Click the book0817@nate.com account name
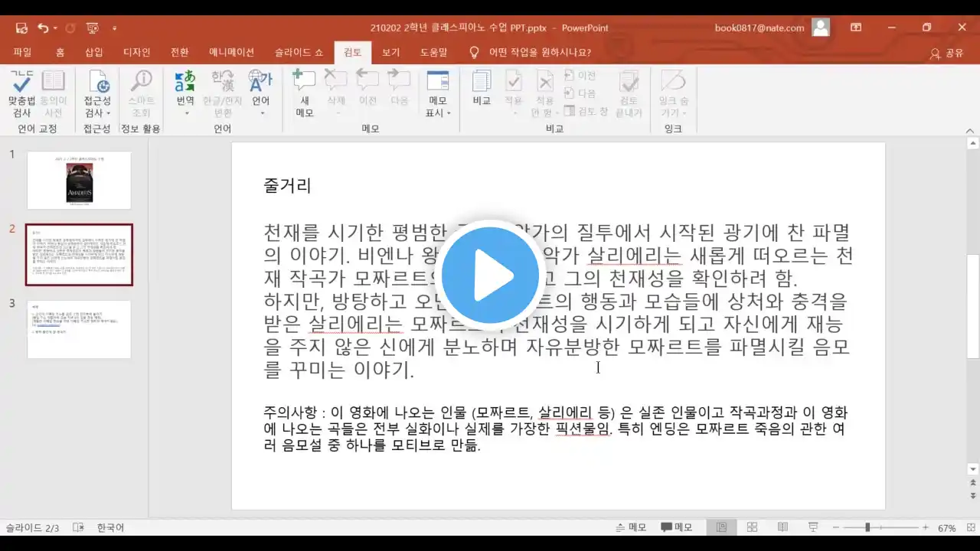This screenshot has width=980, height=551. (759, 28)
